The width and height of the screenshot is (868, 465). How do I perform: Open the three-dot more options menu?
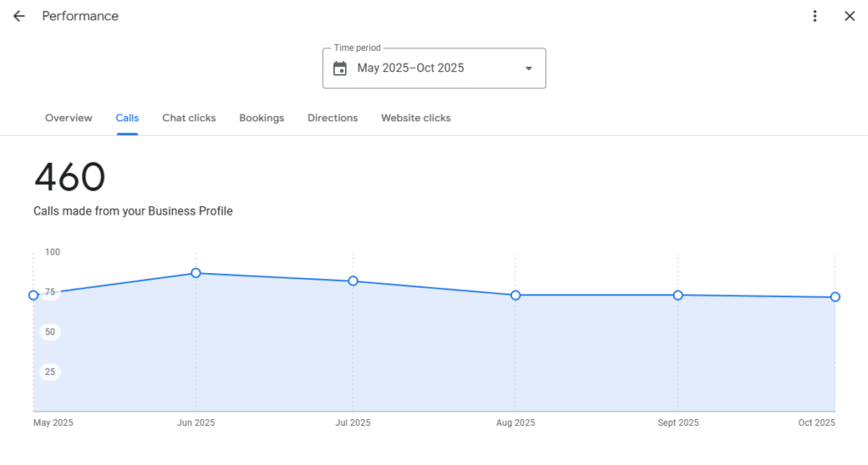point(815,16)
